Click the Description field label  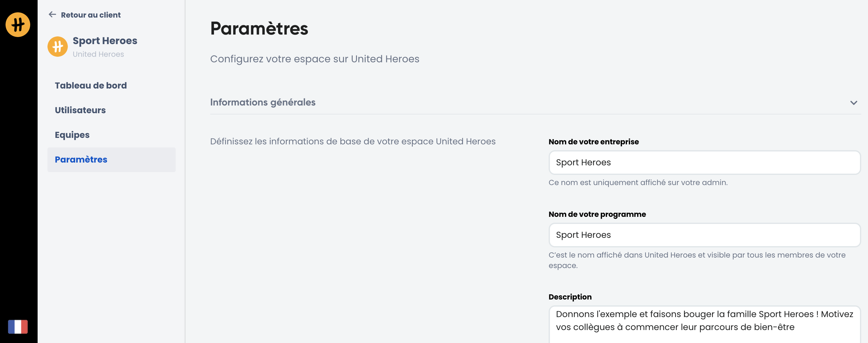[x=570, y=297]
